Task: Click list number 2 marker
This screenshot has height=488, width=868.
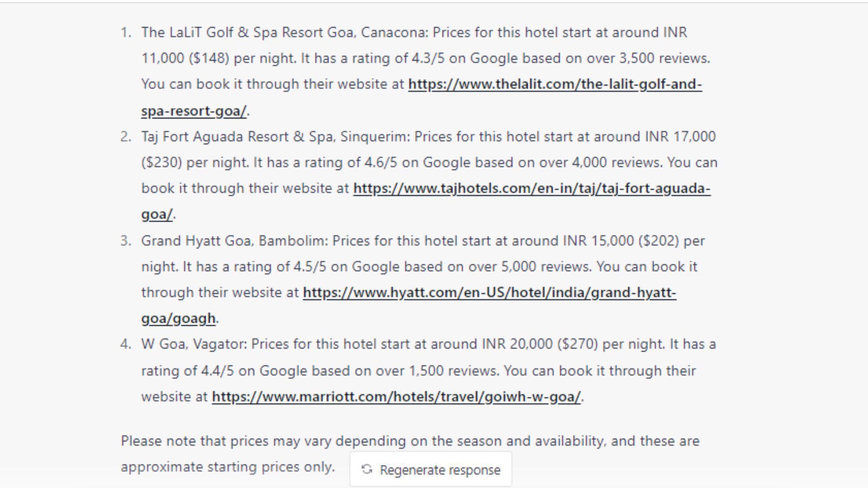Action: (x=126, y=137)
